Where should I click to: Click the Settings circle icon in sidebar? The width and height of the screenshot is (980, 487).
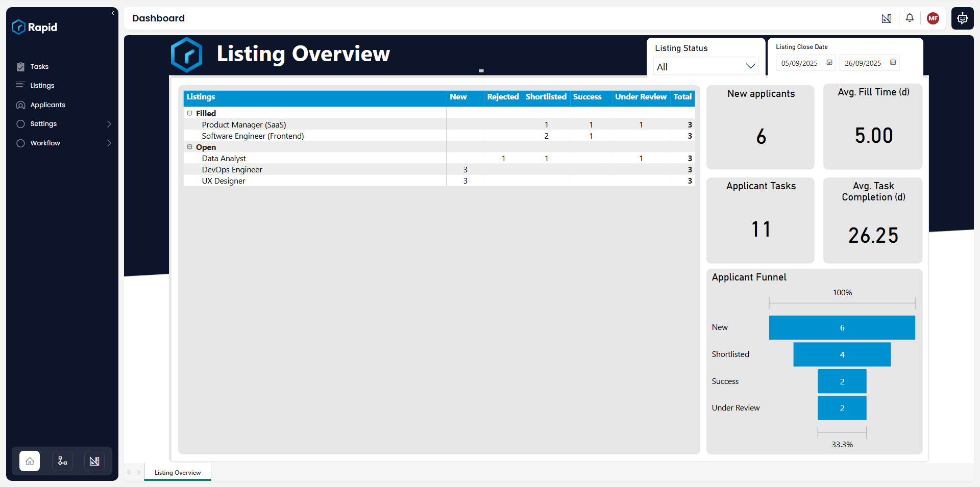click(20, 124)
